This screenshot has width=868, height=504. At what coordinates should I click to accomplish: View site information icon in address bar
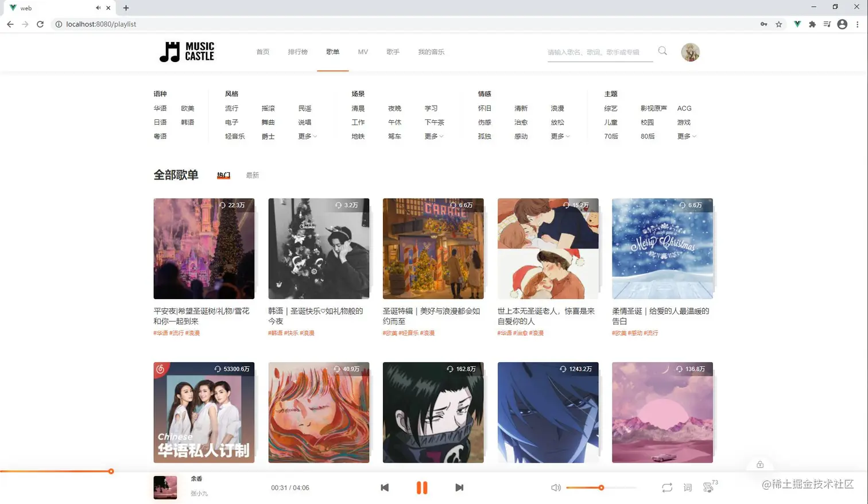(59, 24)
